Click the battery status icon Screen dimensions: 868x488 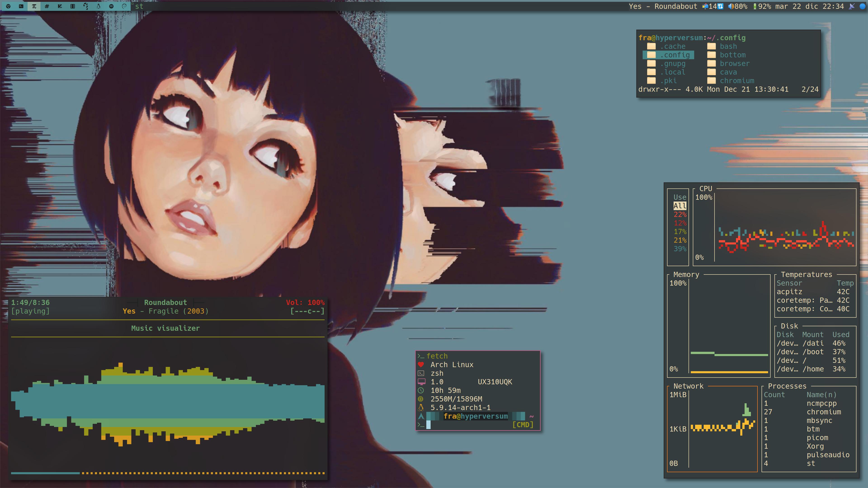point(755,6)
